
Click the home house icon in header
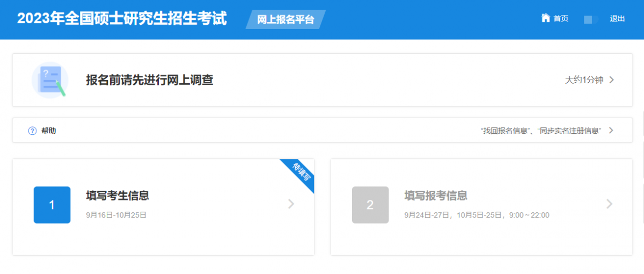(x=546, y=18)
